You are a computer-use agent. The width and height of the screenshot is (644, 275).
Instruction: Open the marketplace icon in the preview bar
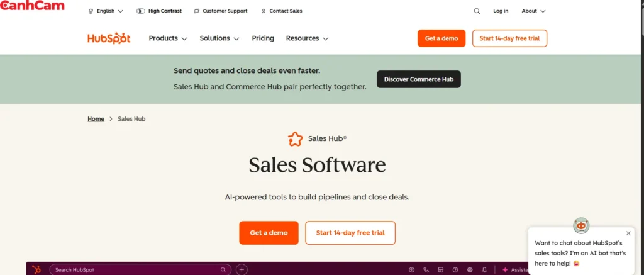441,270
